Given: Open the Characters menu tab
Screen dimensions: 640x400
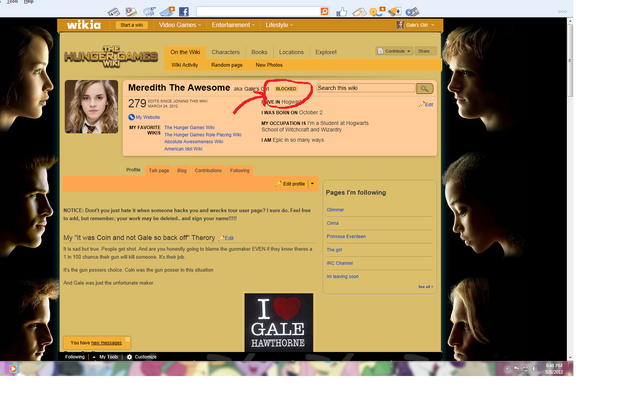Looking at the screenshot, I should point(226,52).
